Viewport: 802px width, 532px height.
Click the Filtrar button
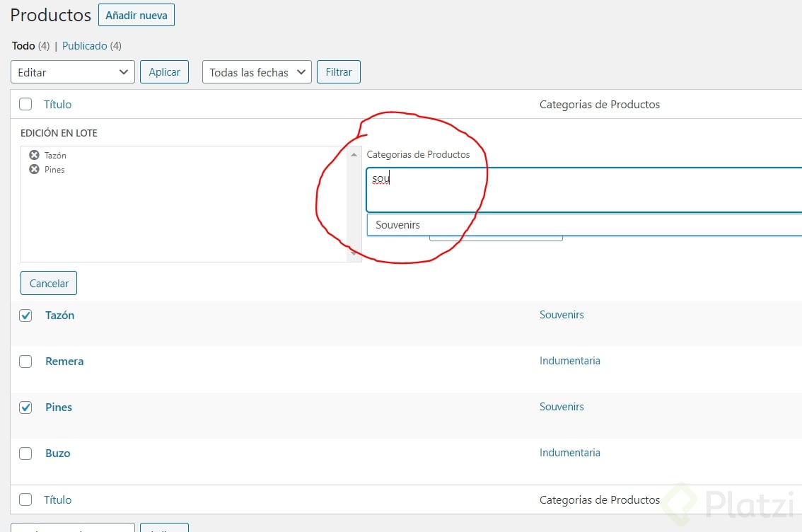coord(339,72)
